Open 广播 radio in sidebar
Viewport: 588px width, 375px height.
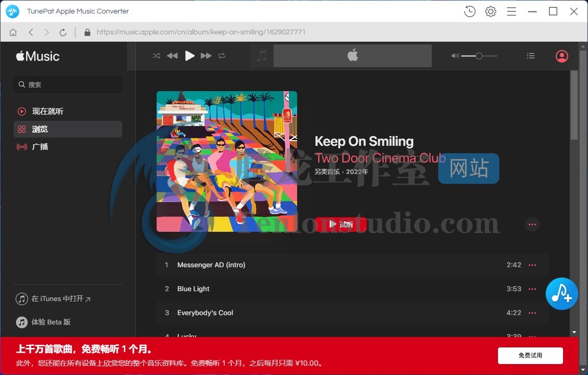[68, 147]
